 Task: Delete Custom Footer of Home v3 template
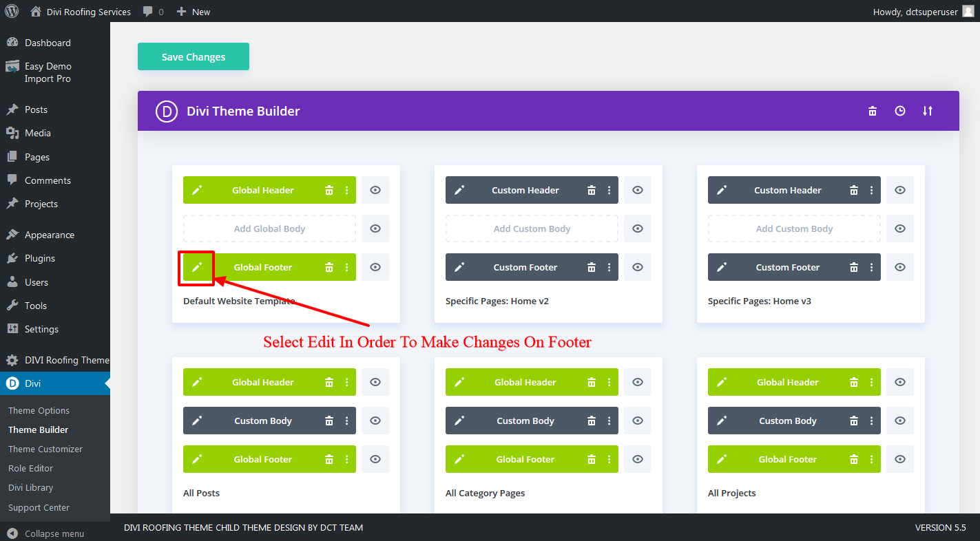coord(854,267)
